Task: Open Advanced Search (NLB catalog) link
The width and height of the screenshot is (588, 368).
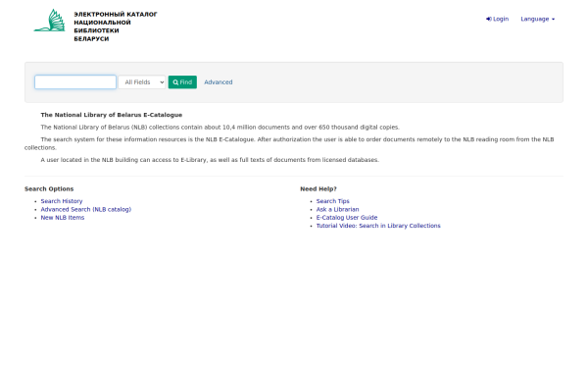Action: click(x=86, y=209)
